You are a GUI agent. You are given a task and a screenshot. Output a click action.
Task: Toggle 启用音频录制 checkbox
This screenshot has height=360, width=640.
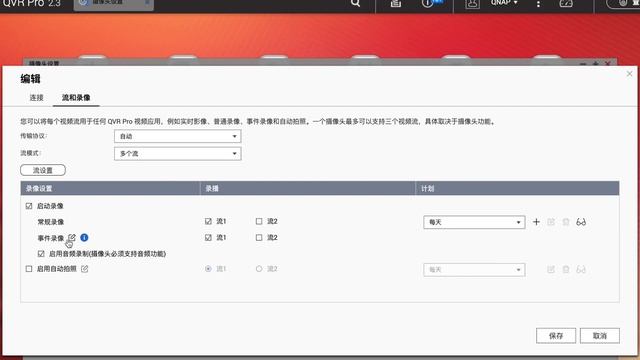click(41, 253)
